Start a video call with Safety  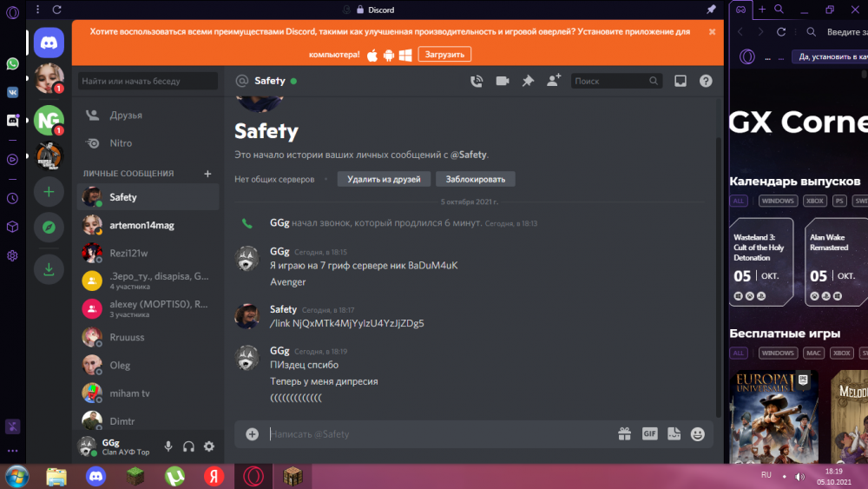tap(502, 81)
